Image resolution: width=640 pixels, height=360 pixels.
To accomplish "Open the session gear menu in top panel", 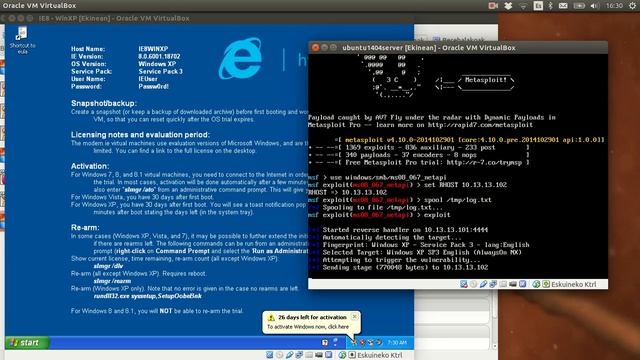I will 633,6.
